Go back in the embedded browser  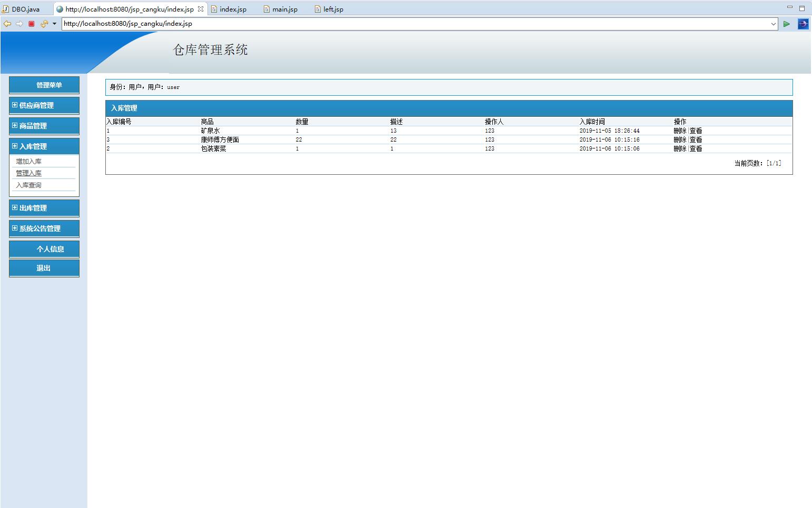pos(7,24)
